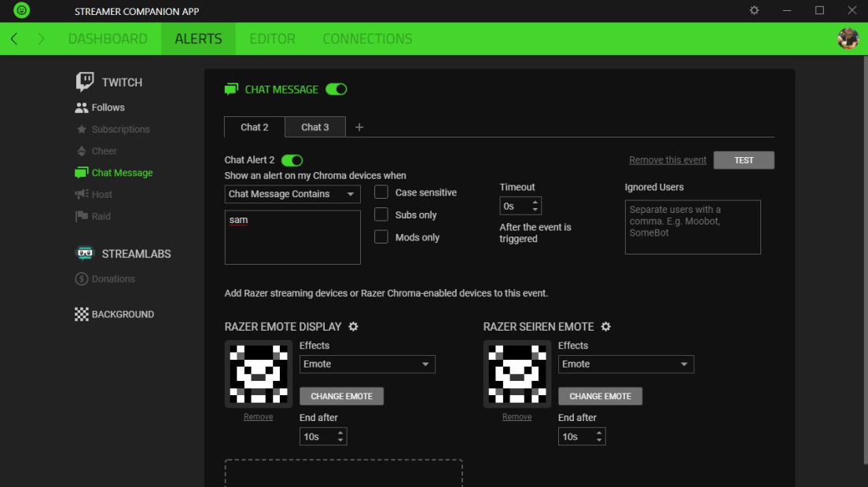Click Remove this event link

tap(668, 159)
